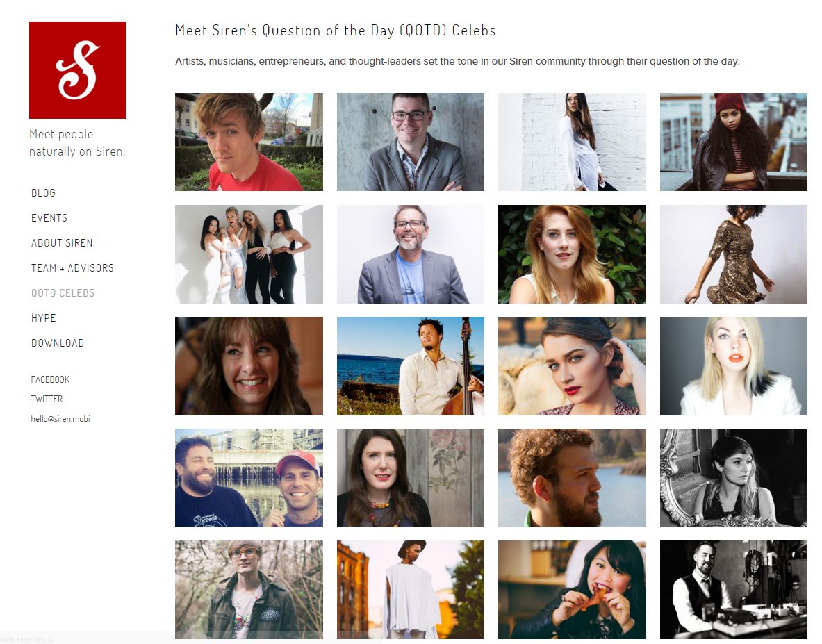This screenshot has height=644, width=822.
Task: Open black-and-white photo of man at turntables
Action: pyautogui.click(x=733, y=590)
